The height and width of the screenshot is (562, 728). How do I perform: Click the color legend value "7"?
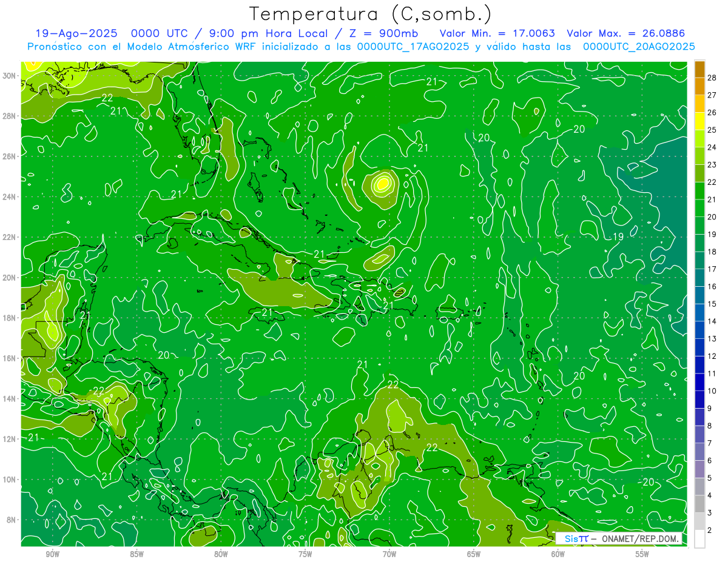coord(710,444)
